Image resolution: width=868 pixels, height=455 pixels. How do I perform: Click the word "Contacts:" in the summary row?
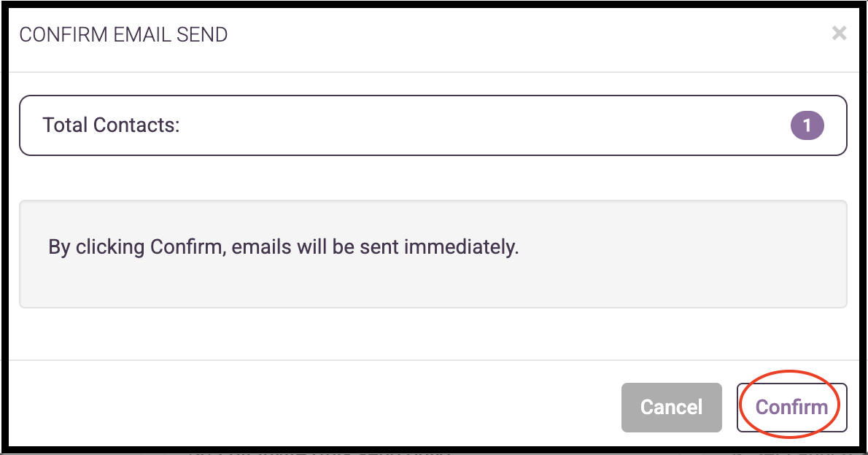pos(136,125)
